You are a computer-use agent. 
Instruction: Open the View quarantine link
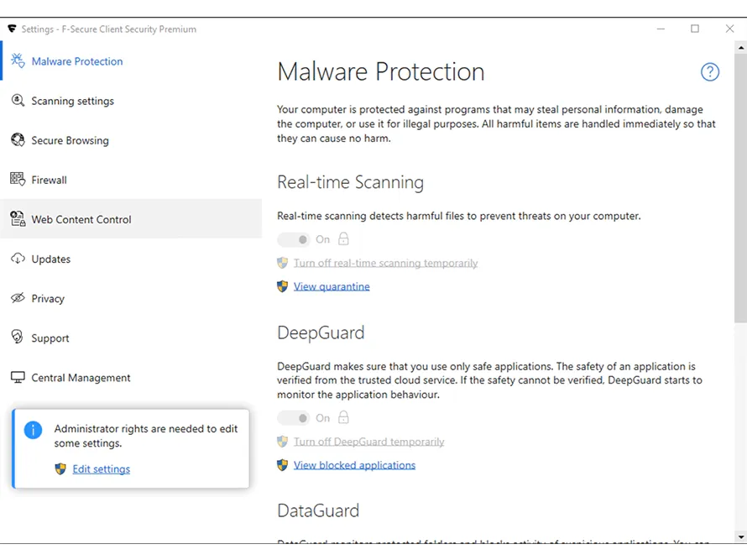coord(332,286)
